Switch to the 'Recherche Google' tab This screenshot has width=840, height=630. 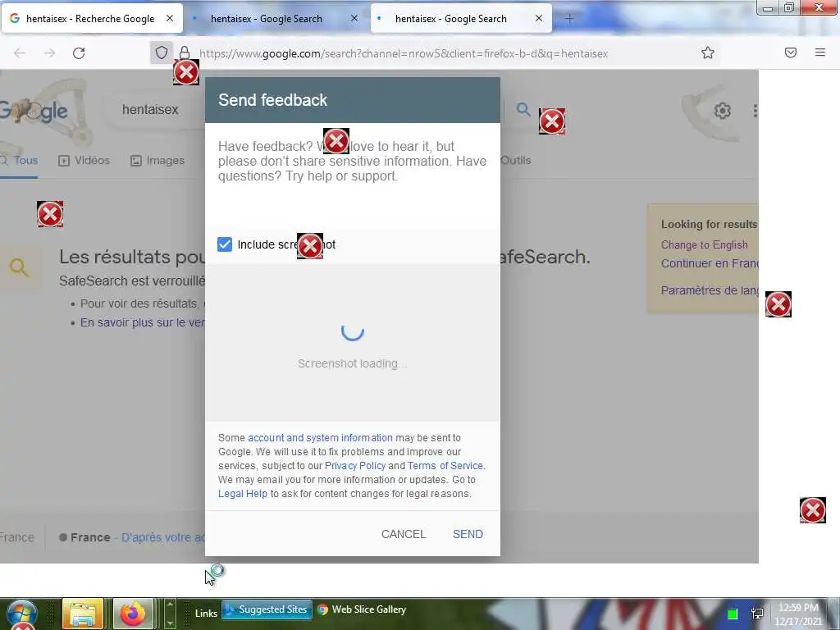(92, 18)
